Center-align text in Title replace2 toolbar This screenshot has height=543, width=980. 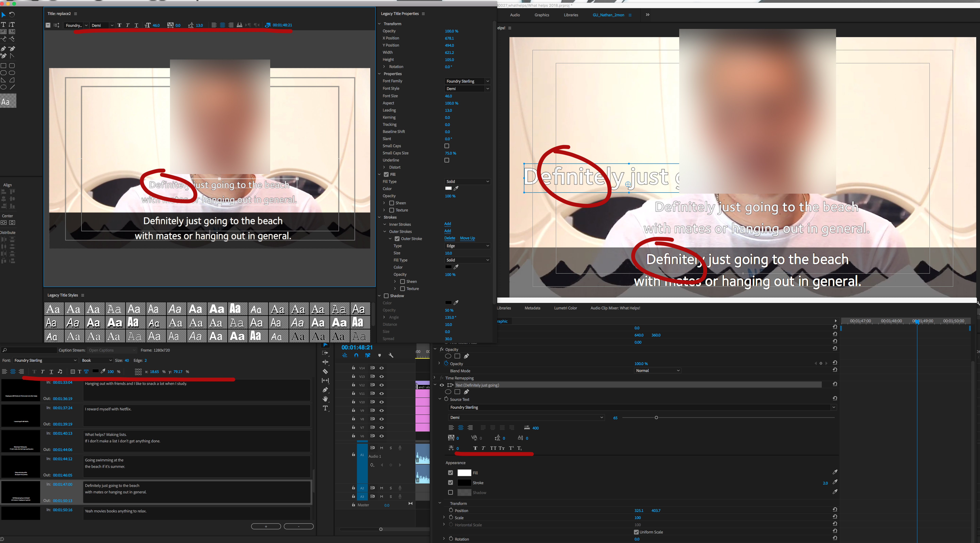tap(223, 25)
